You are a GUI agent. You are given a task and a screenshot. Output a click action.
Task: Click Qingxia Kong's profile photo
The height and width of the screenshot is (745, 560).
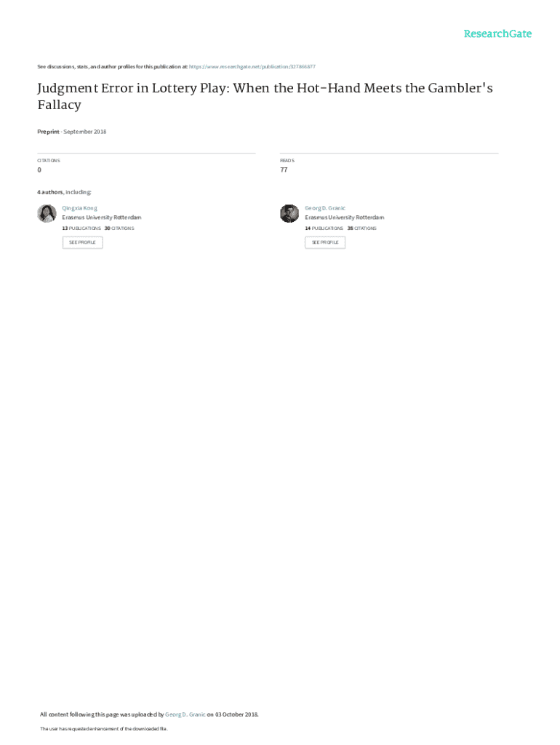[47, 213]
